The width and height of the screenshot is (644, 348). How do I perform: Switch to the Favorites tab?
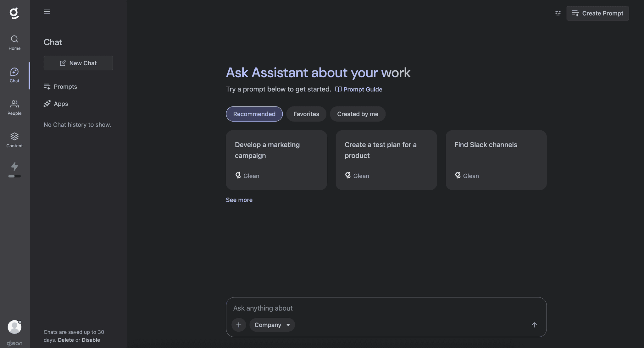click(x=306, y=114)
